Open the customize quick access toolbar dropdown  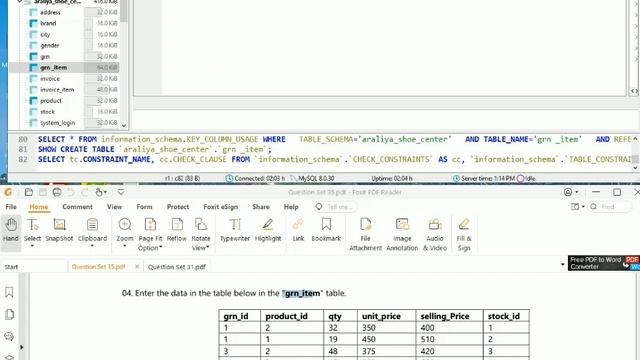[121, 192]
